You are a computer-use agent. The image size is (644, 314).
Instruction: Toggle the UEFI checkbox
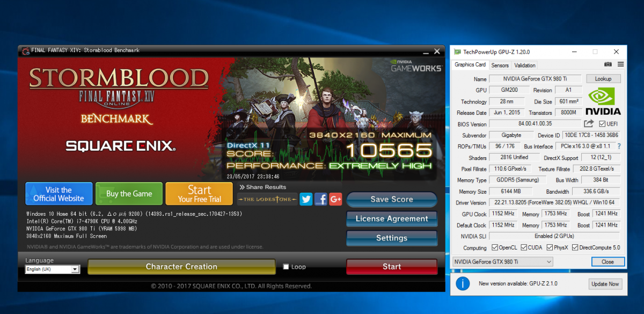(x=603, y=124)
